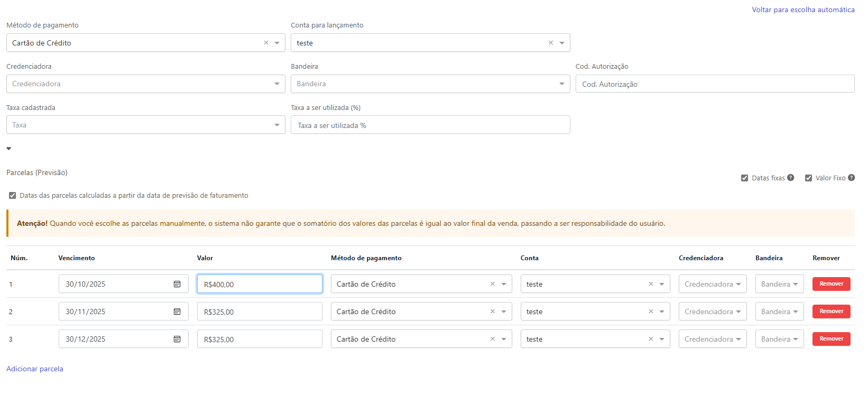This screenshot has width=868, height=394.
Task: Collapse section with small arrow below Taxa
Action: (x=8, y=149)
